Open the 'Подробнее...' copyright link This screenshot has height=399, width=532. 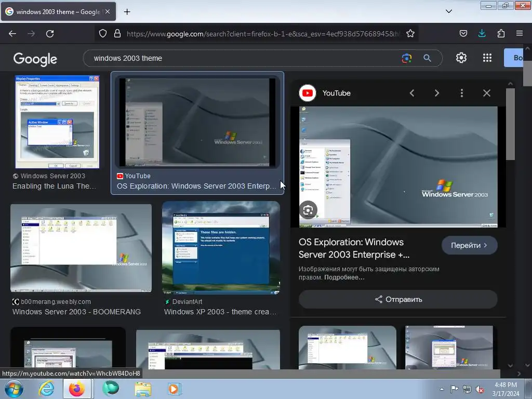tap(344, 277)
